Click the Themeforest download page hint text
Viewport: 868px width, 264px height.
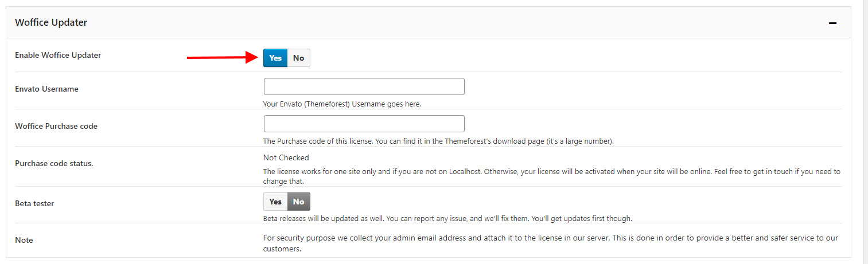[438, 141]
